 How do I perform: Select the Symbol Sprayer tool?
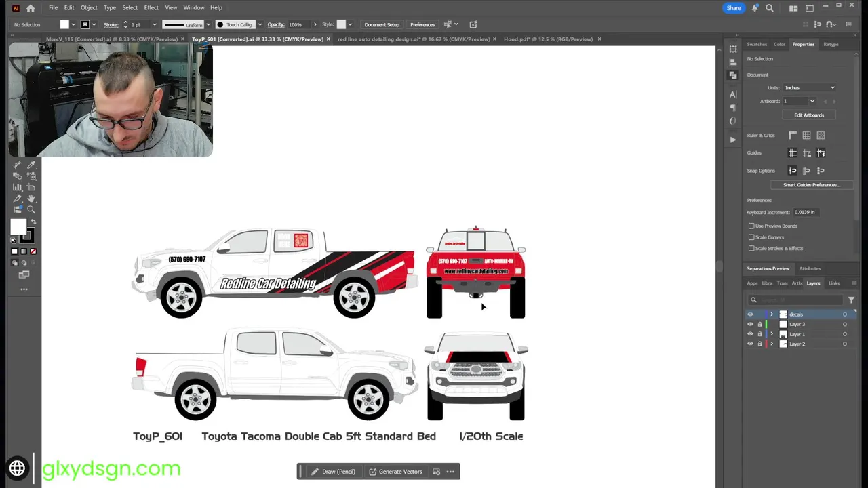coord(31,176)
